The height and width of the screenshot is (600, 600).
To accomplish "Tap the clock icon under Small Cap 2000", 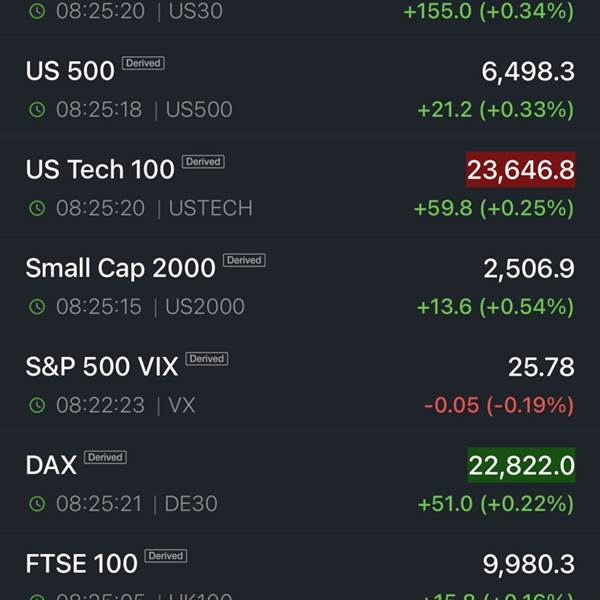I will tap(37, 307).
